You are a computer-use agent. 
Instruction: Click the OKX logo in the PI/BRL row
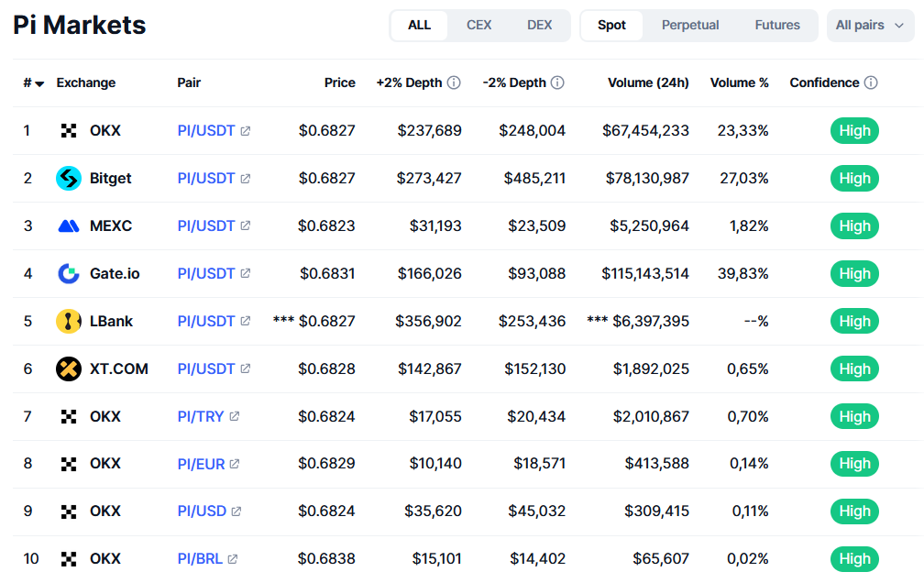(x=69, y=559)
